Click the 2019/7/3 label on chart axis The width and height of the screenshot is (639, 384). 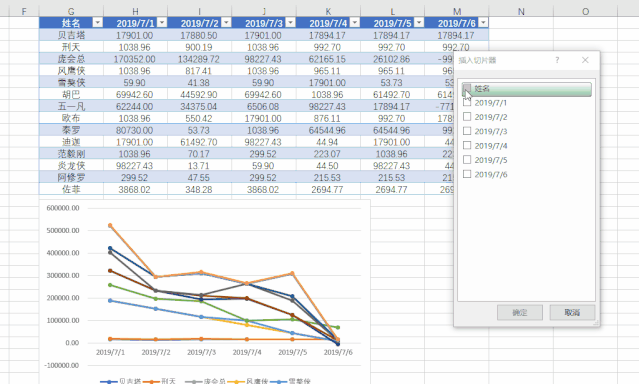click(201, 352)
